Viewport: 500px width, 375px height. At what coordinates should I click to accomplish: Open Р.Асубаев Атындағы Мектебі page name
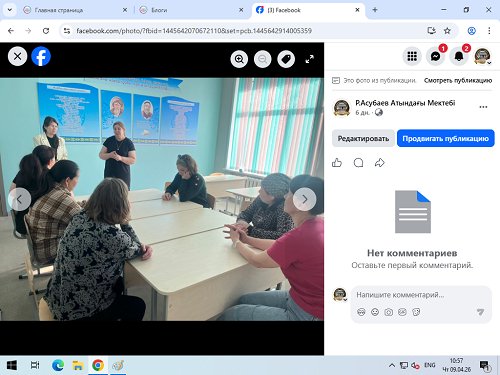tap(405, 103)
